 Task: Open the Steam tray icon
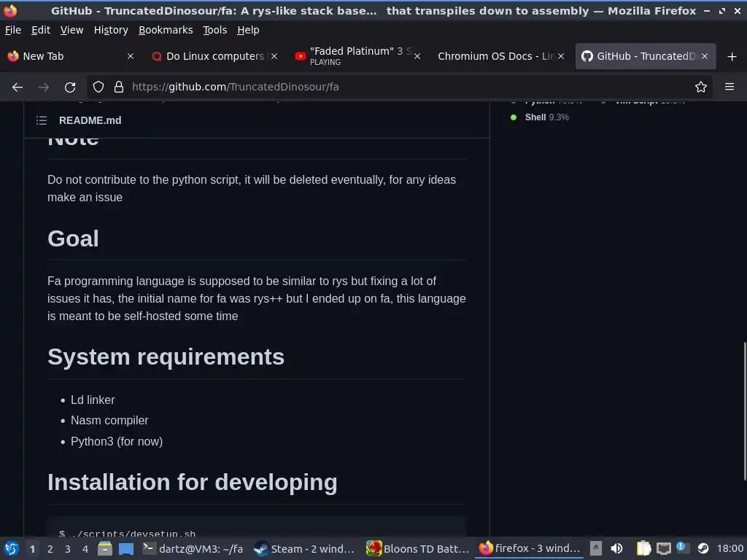click(703, 548)
